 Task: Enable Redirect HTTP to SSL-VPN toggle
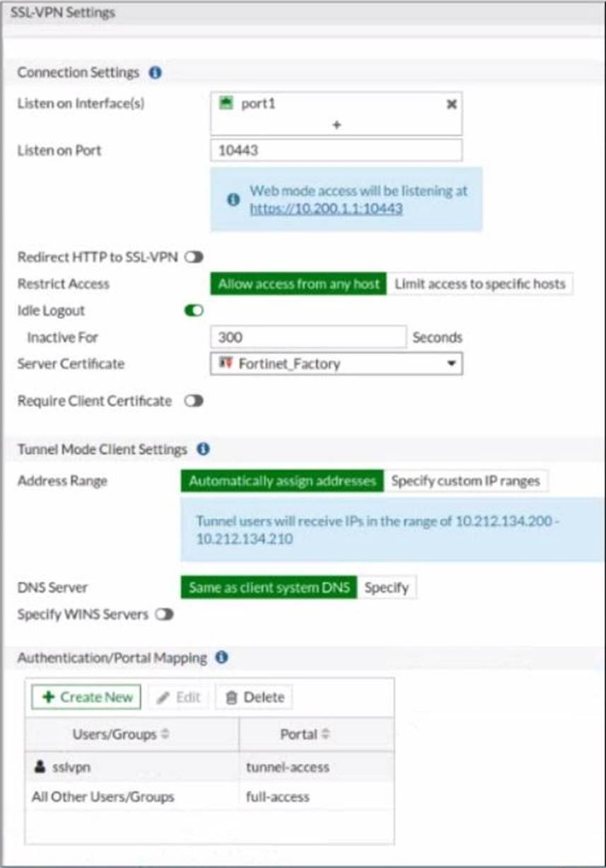(x=194, y=257)
